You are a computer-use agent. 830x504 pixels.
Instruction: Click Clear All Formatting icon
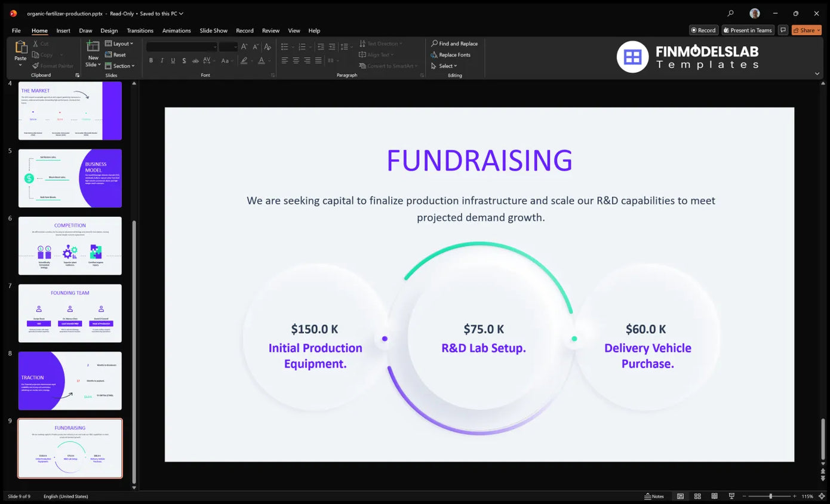268,47
